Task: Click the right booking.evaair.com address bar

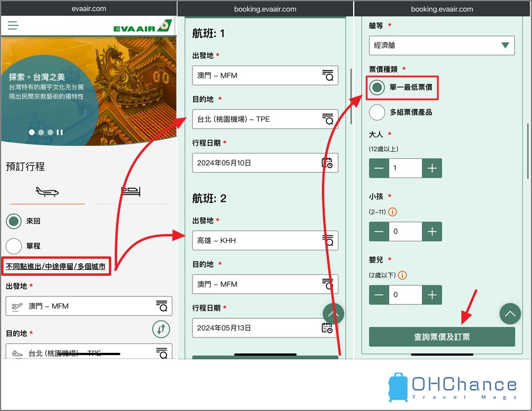Action: (x=442, y=9)
